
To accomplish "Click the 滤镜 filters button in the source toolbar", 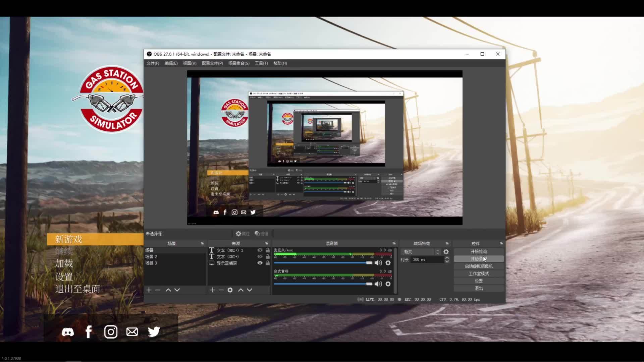I will pyautogui.click(x=261, y=234).
